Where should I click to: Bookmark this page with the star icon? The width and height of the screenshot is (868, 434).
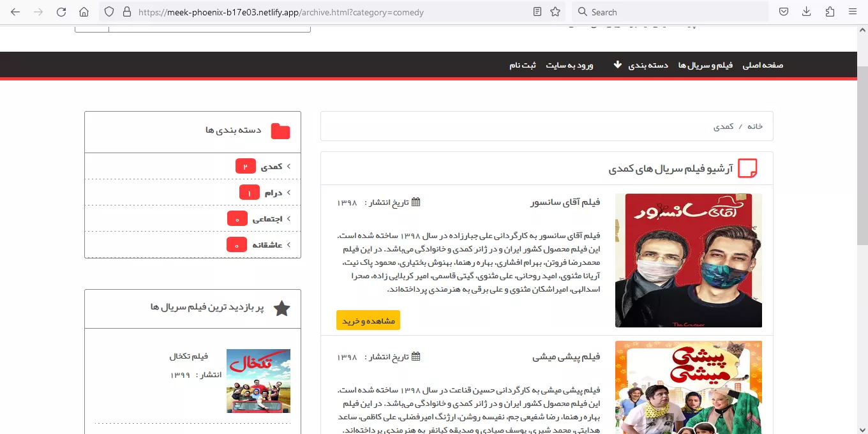click(x=555, y=12)
